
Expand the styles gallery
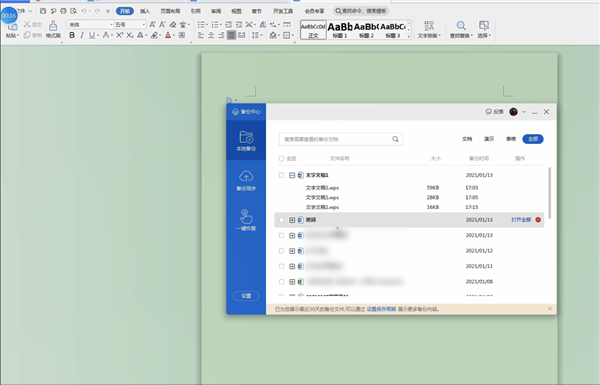point(409,36)
